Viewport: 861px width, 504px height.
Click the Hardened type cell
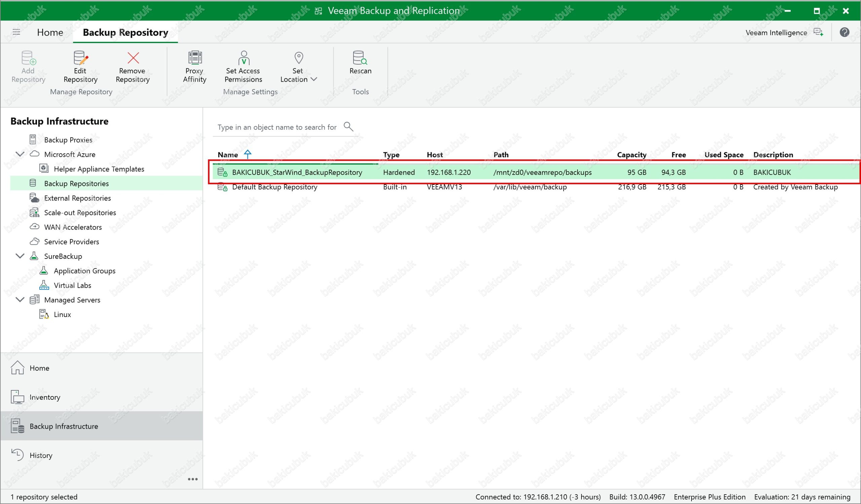coord(399,172)
